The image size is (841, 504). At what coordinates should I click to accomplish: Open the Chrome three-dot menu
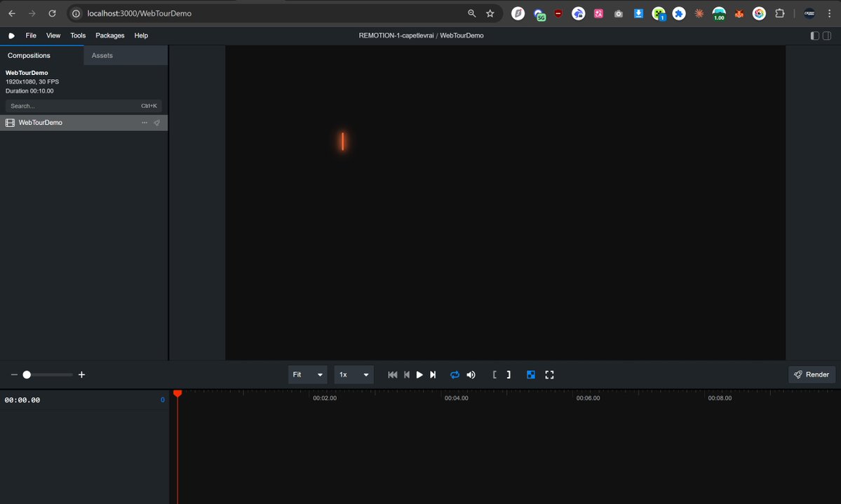pyautogui.click(x=829, y=13)
